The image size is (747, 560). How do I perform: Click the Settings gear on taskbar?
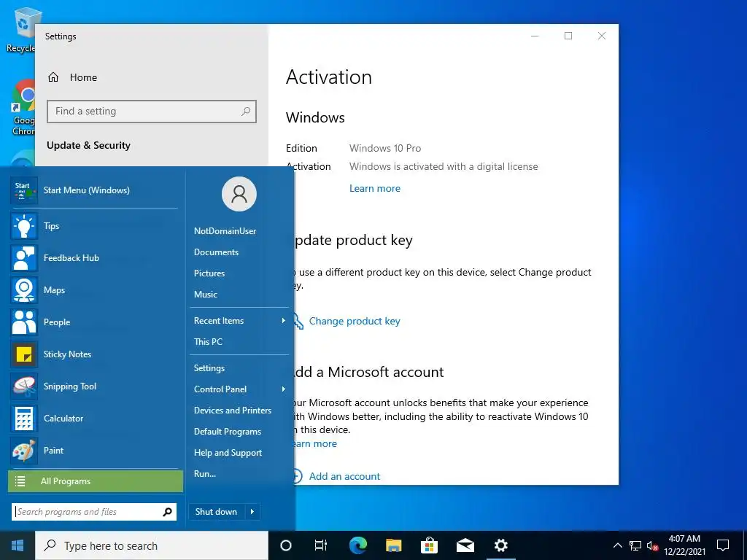(500, 545)
